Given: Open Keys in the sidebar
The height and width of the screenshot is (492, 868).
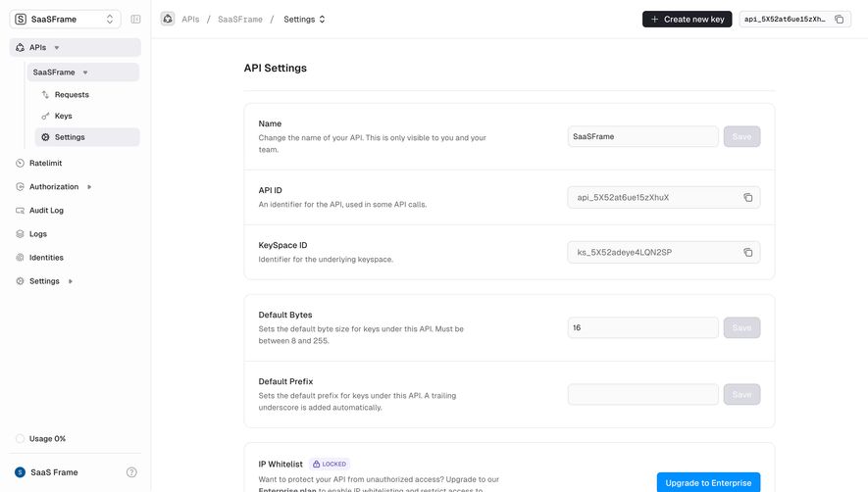Looking at the screenshot, I should (x=63, y=116).
